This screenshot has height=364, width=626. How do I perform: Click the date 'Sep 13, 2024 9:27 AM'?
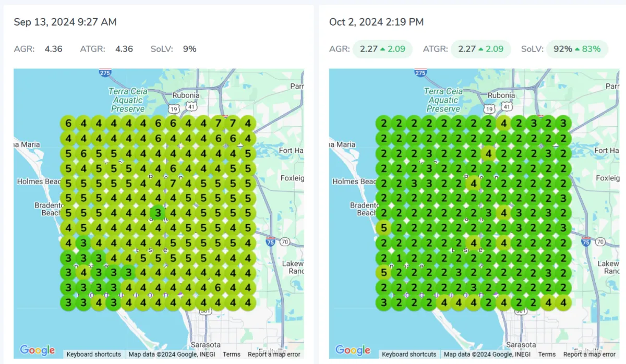[x=65, y=22]
